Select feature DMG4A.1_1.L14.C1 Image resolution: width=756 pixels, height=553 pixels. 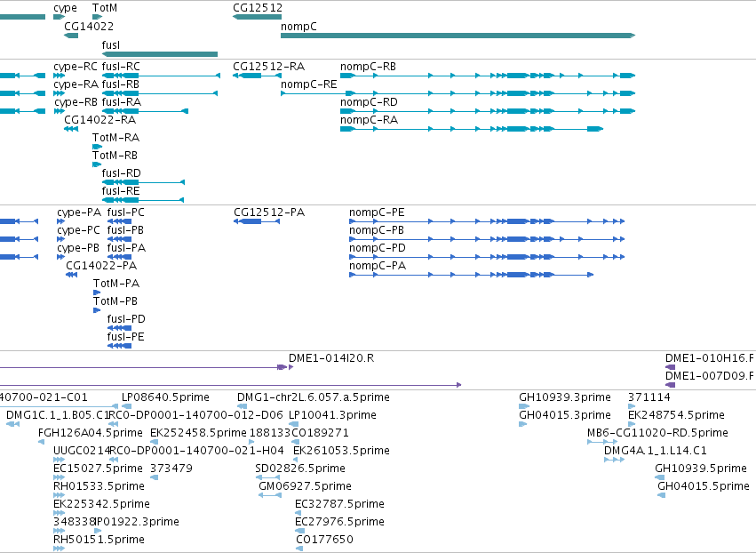[x=614, y=460]
